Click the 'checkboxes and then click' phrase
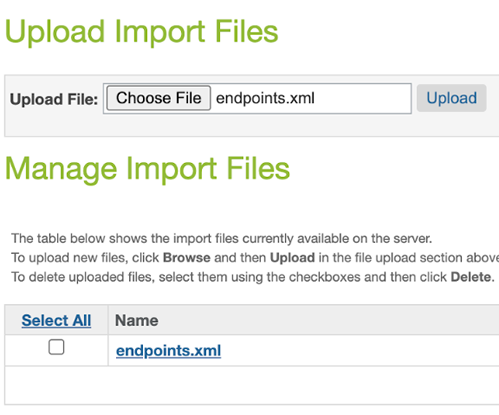Viewport: 499px width, 415px height. tap(368, 277)
